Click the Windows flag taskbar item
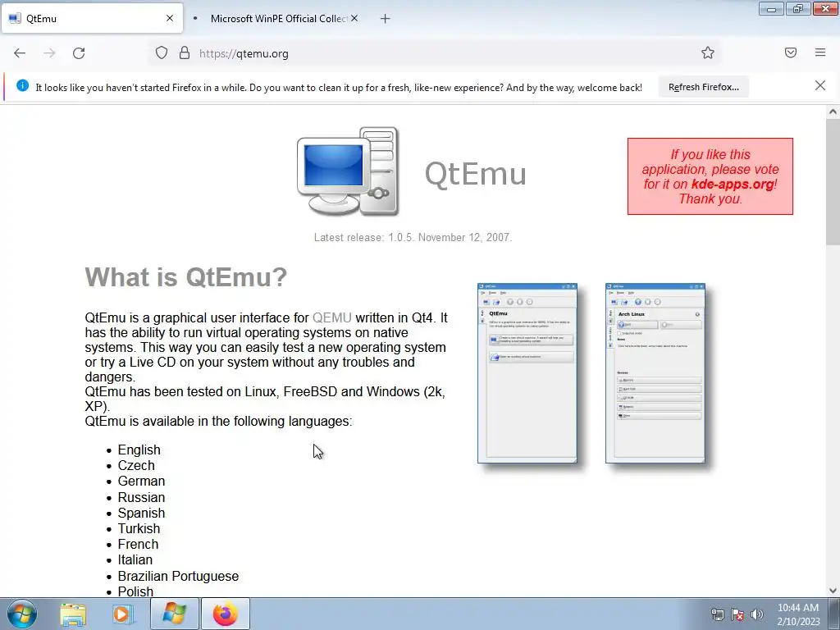840x630 pixels. pos(175,614)
